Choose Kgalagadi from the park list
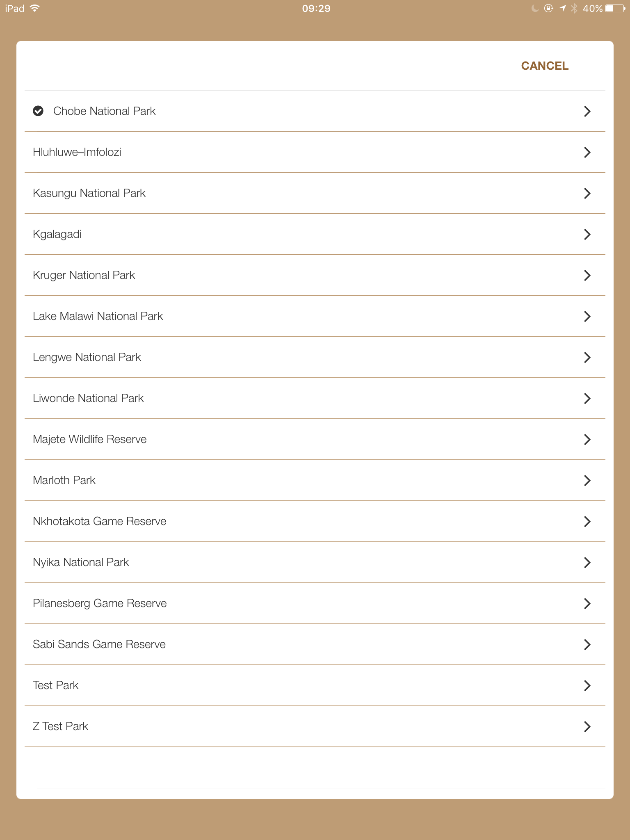The height and width of the screenshot is (840, 630). [x=57, y=234]
